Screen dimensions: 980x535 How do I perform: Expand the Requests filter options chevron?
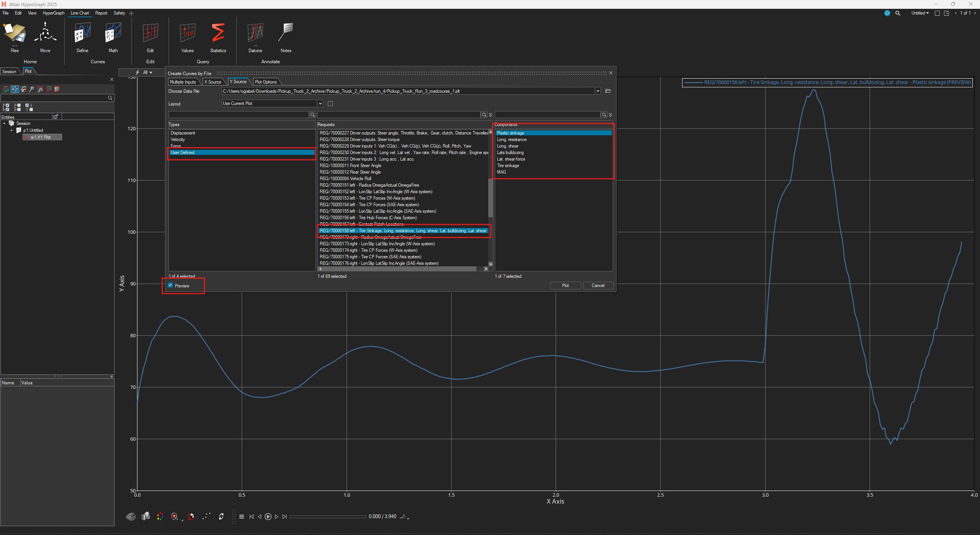(491, 115)
